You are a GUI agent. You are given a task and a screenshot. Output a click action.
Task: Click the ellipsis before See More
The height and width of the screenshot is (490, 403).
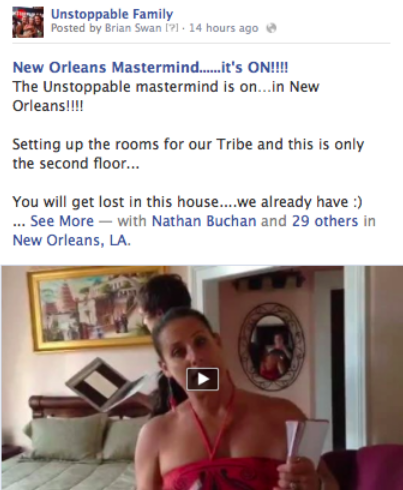19,222
